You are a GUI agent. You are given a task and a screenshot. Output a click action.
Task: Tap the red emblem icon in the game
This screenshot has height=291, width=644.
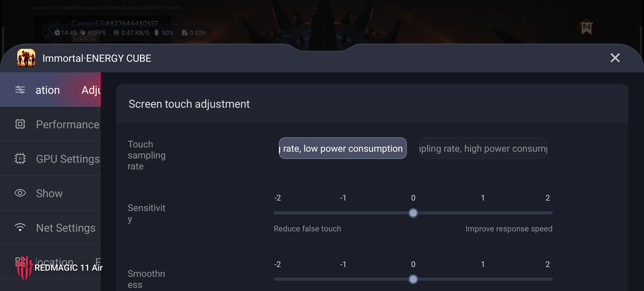[x=586, y=28]
